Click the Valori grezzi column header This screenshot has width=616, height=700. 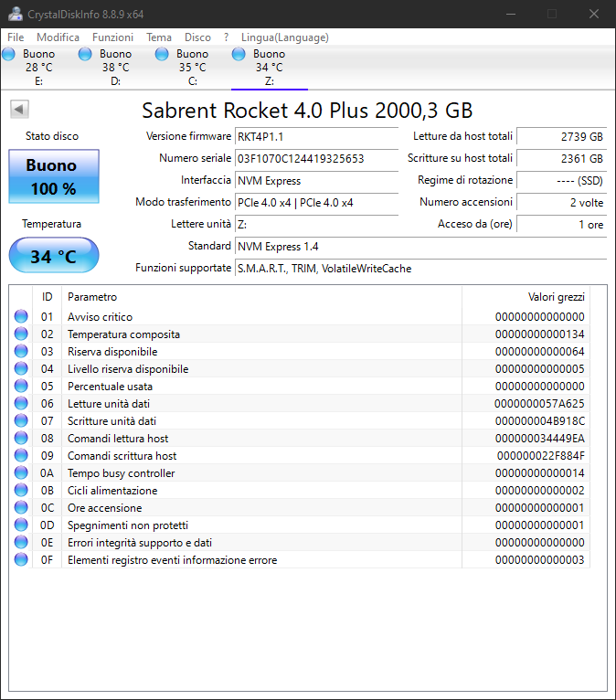tap(556, 297)
